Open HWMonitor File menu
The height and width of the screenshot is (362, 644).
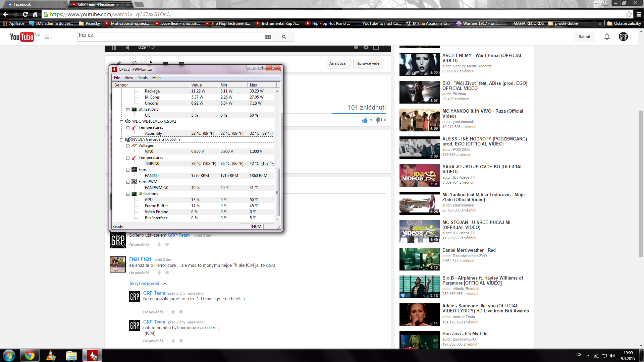click(x=117, y=78)
